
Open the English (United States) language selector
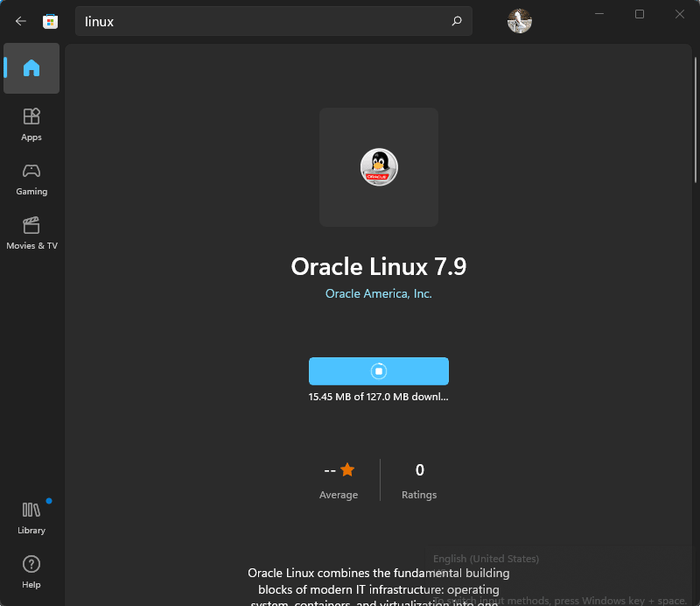pyautogui.click(x=486, y=558)
